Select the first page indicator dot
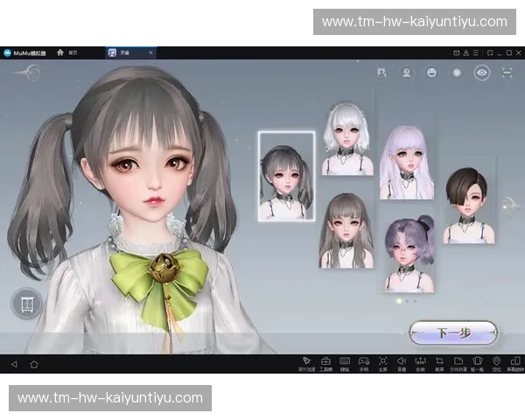Image resolution: width=525 pixels, height=420 pixels. (x=399, y=301)
